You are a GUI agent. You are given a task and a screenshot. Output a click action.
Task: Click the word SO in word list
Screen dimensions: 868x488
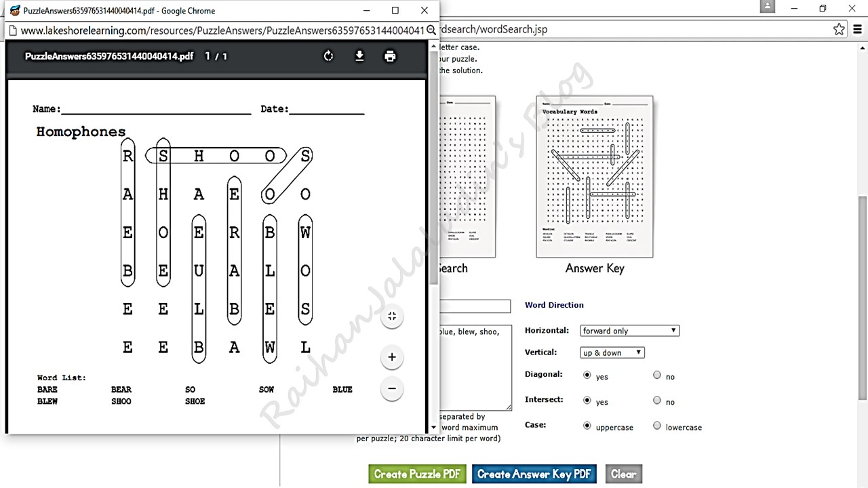(x=190, y=390)
